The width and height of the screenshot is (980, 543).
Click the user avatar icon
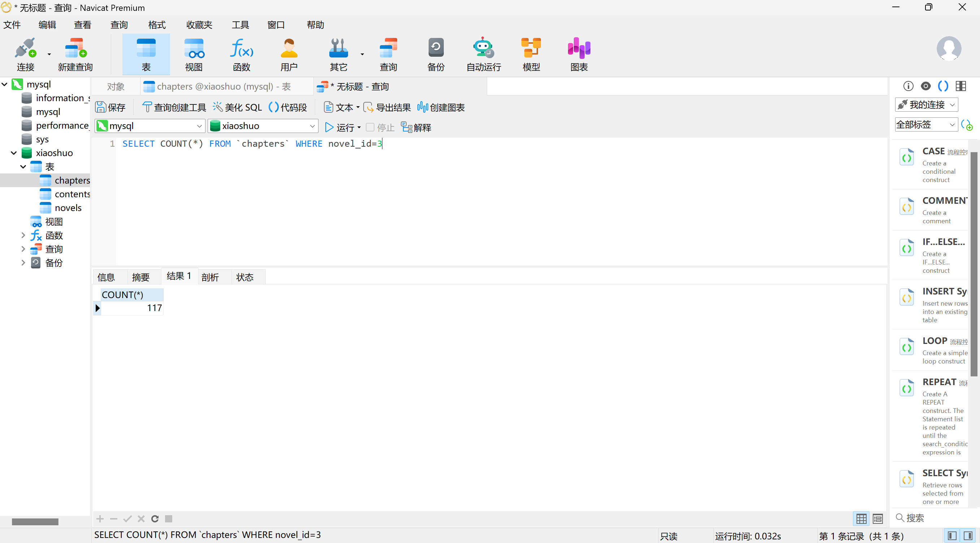[x=949, y=49]
